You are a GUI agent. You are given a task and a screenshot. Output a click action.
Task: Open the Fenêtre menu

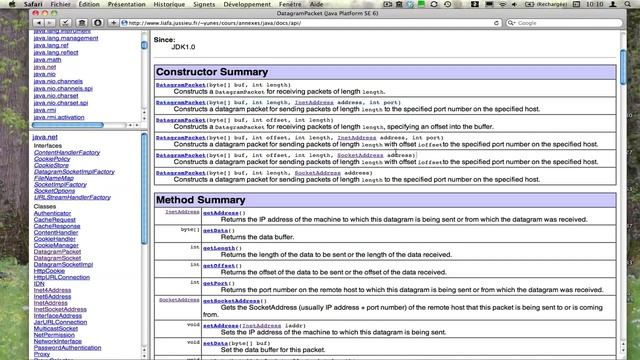tap(290, 4)
